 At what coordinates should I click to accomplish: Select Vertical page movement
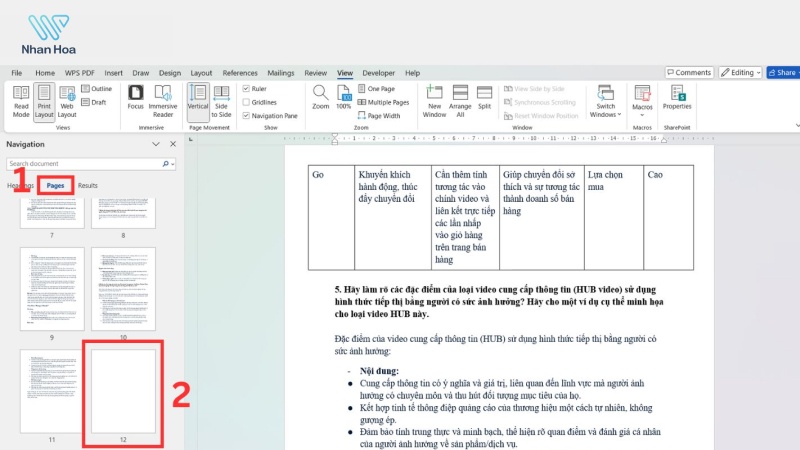coord(198,102)
